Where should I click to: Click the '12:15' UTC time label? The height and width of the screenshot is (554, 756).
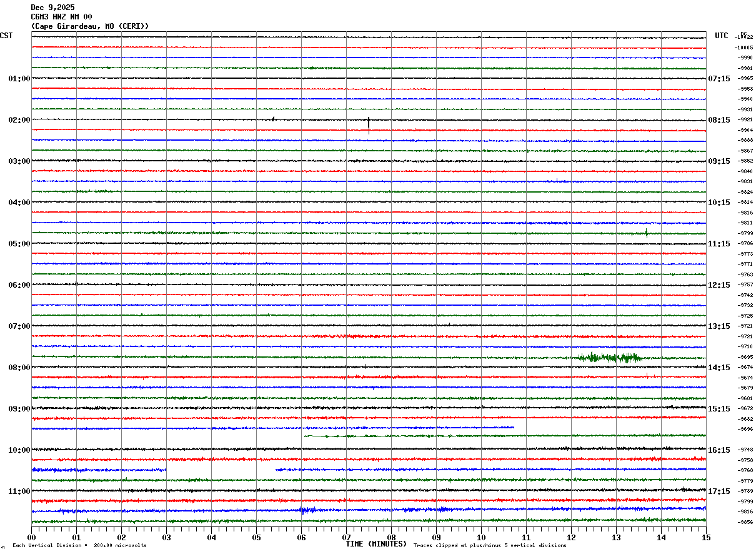point(719,285)
